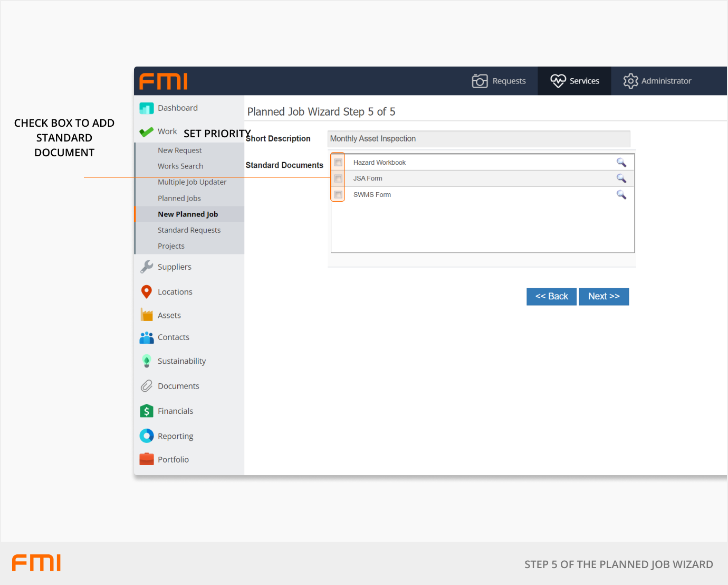Click the Contacts people icon
The height and width of the screenshot is (585, 728).
click(x=146, y=337)
